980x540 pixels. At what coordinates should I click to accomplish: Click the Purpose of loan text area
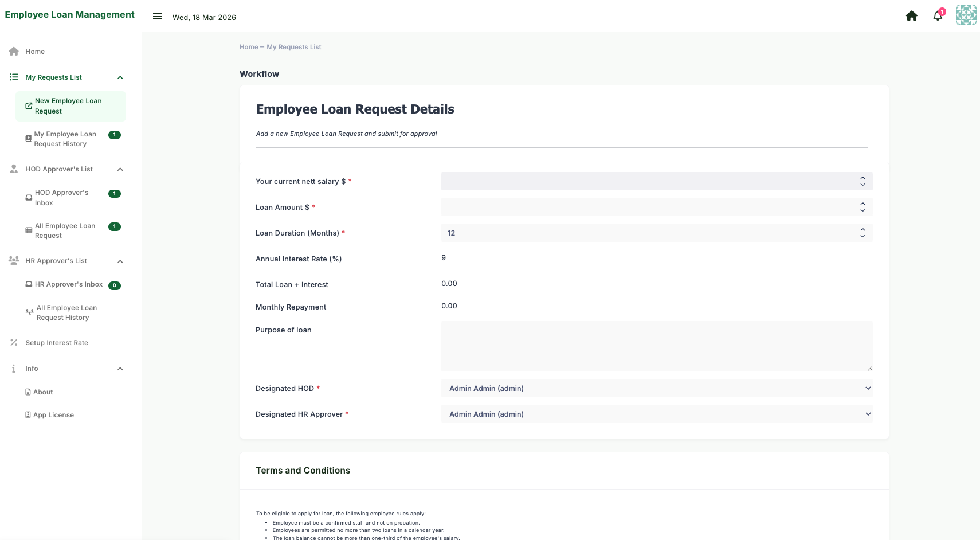pyautogui.click(x=656, y=346)
